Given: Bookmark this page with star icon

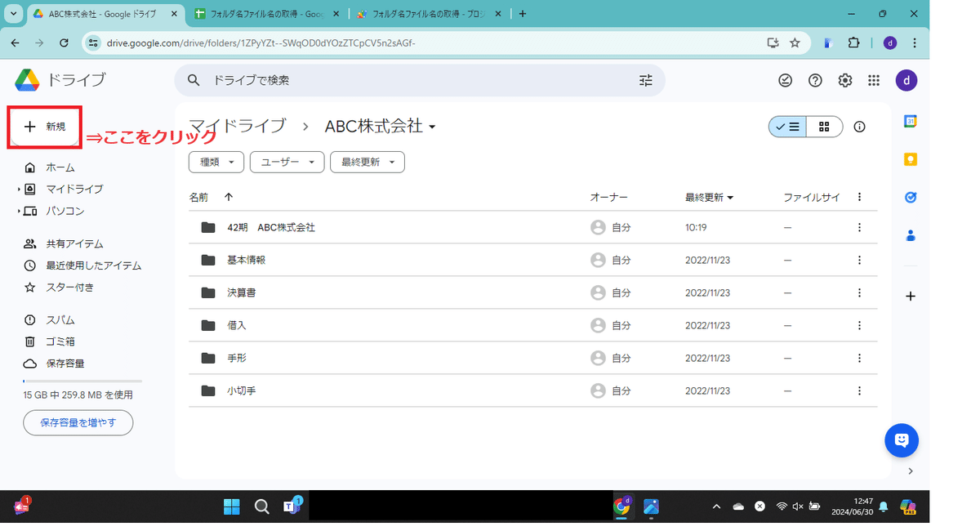Looking at the screenshot, I should (x=795, y=43).
